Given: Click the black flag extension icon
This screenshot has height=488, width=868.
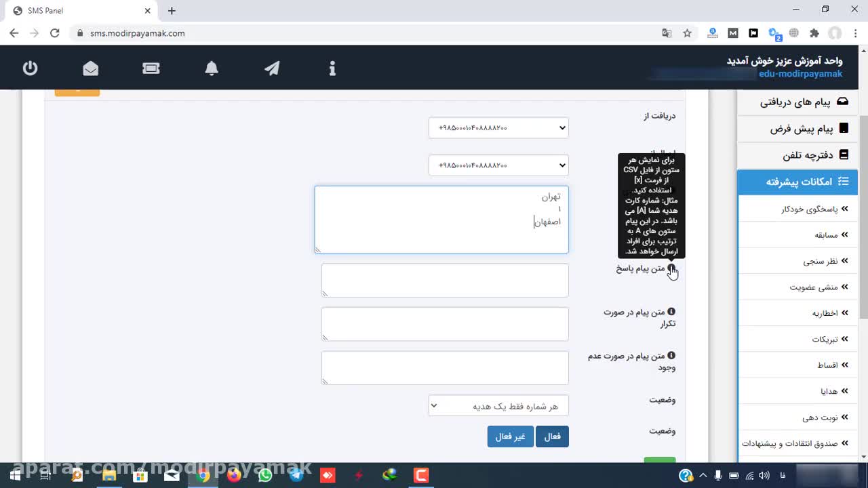Looking at the screenshot, I should (x=753, y=33).
